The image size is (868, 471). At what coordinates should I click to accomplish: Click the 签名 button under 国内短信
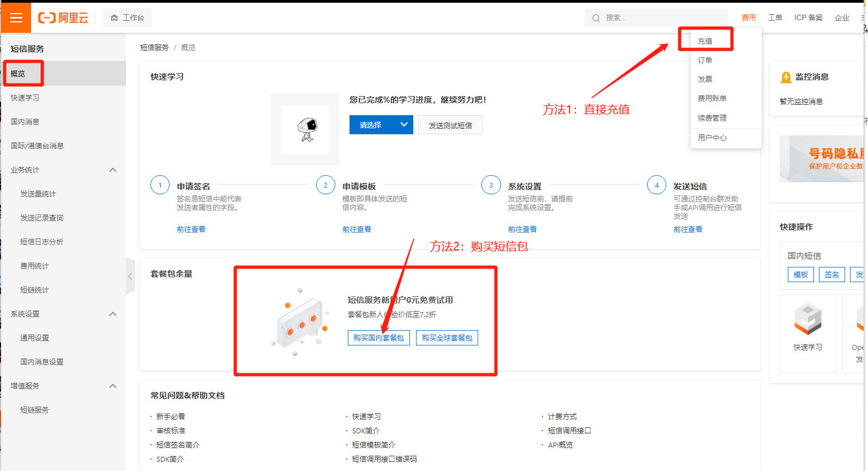click(x=831, y=275)
